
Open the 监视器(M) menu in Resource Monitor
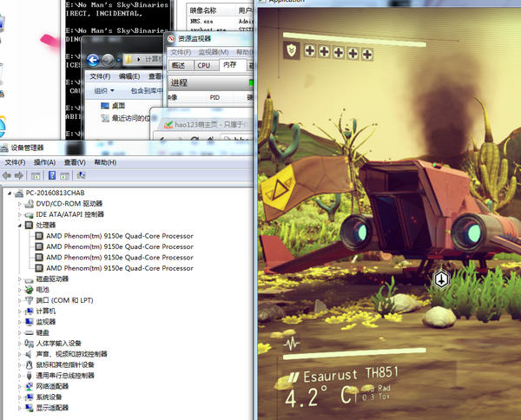(x=214, y=52)
